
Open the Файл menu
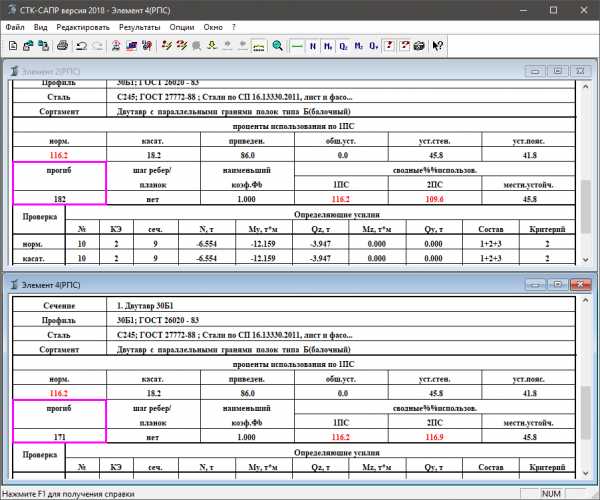click(15, 27)
